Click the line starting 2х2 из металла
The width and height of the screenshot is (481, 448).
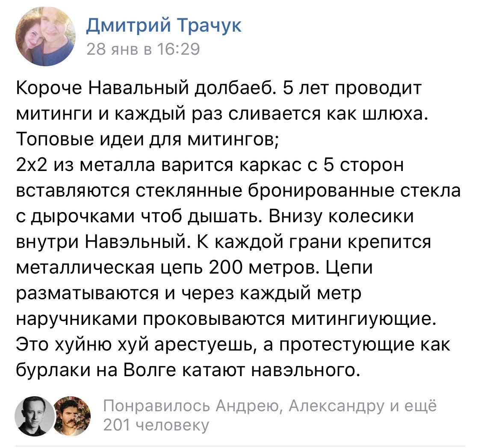[210, 165]
